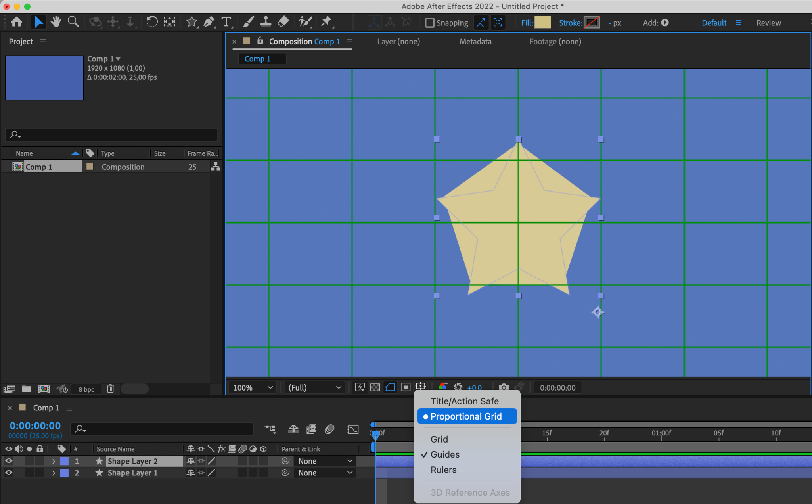Toggle visibility of Shape Layer 1
The image size is (812, 504).
[8, 473]
